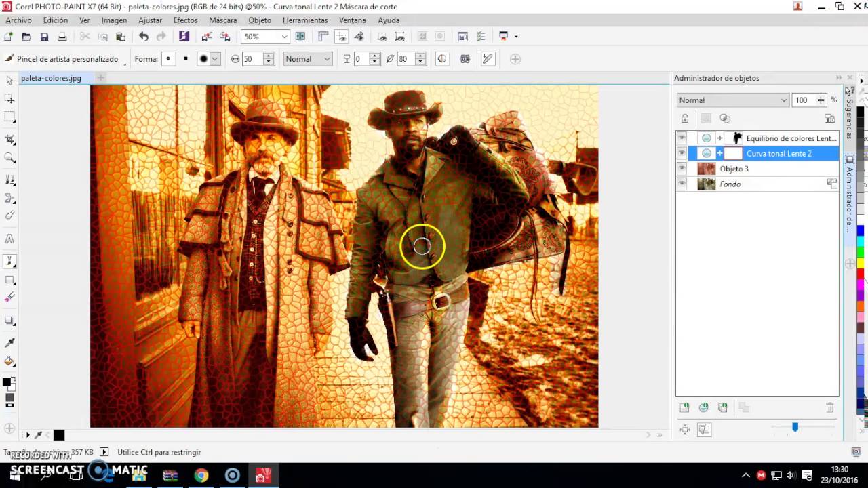Click the nib size spinner arrows
Screen dimensions: 868x488
[x=269, y=59]
